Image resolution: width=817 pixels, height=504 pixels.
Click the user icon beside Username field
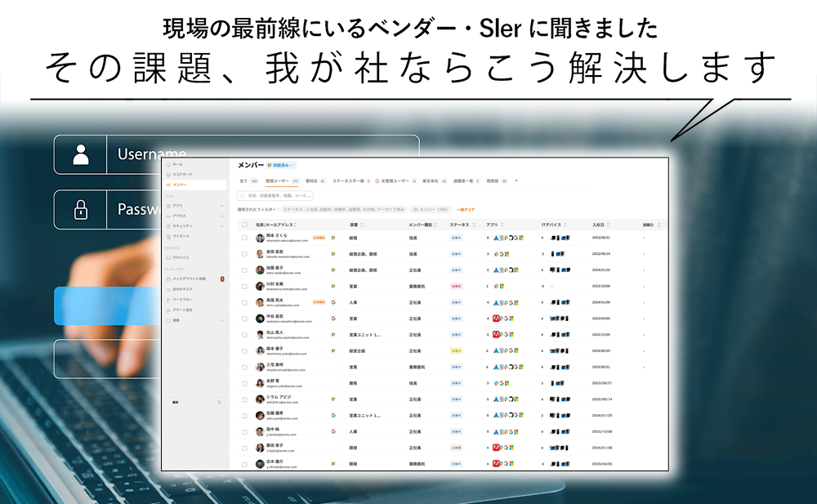click(x=80, y=155)
